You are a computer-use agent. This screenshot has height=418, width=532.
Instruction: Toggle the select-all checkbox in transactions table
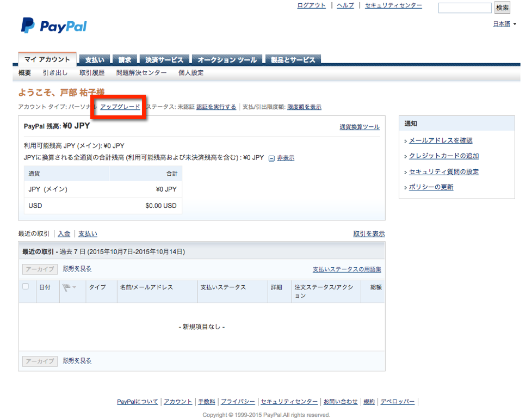point(26,287)
